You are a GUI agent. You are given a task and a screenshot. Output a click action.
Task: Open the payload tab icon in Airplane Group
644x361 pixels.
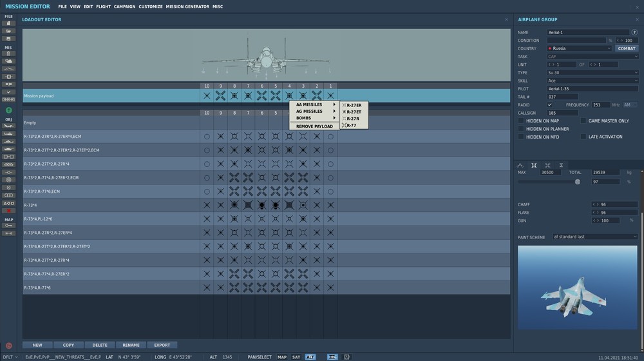[x=534, y=165]
